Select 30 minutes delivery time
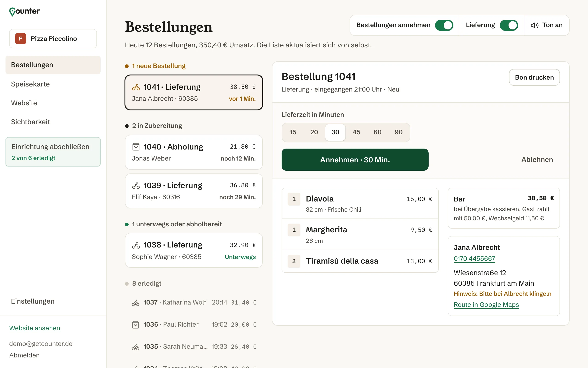 [335, 132]
